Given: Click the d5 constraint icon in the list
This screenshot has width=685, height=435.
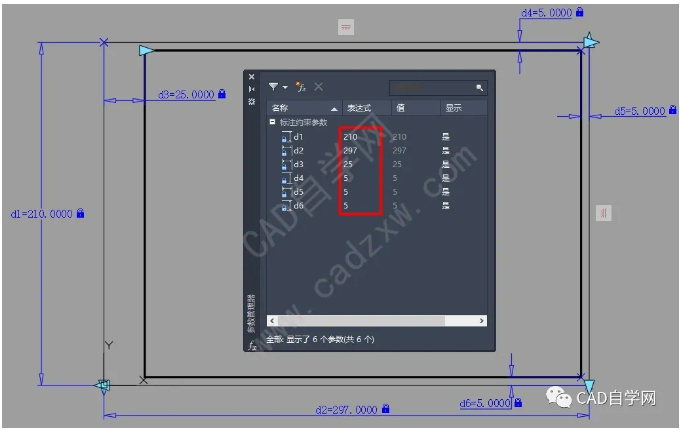Looking at the screenshot, I should coord(287,192).
